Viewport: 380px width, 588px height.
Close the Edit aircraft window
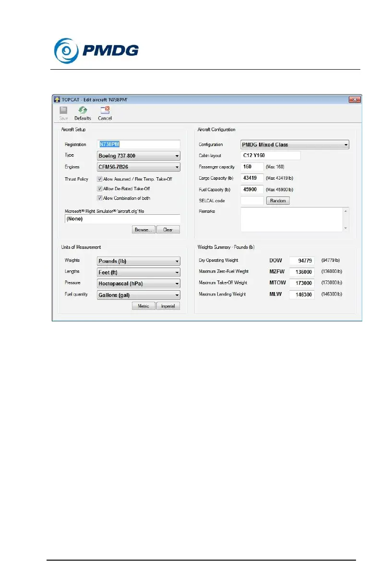coord(354,99)
